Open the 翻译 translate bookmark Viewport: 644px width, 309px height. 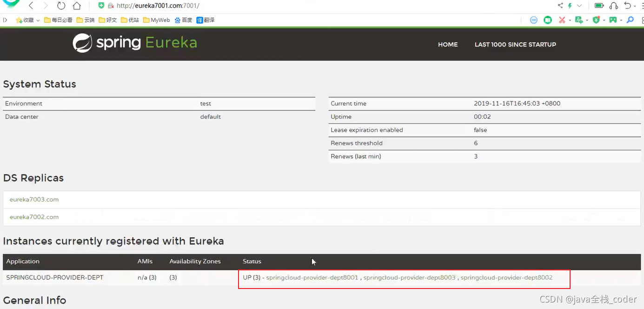click(x=206, y=20)
